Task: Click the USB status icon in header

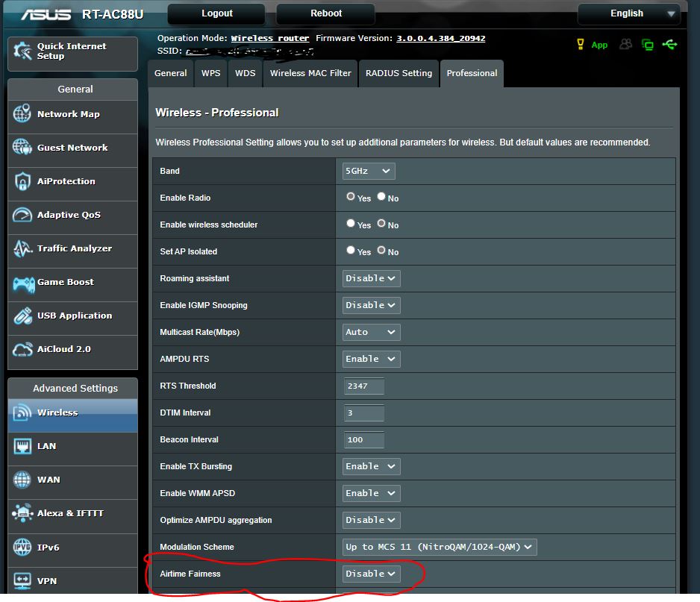Action: click(669, 45)
